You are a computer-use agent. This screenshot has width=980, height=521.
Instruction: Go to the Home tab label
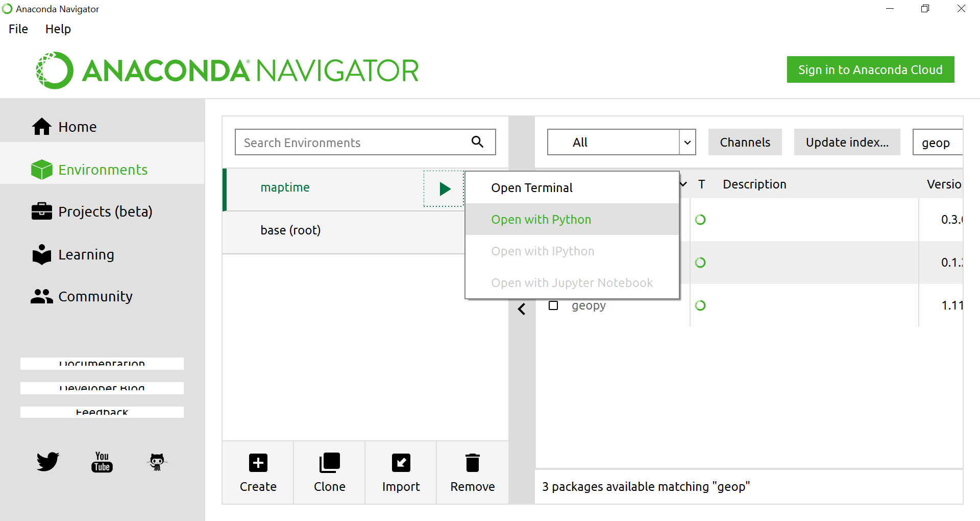point(77,127)
